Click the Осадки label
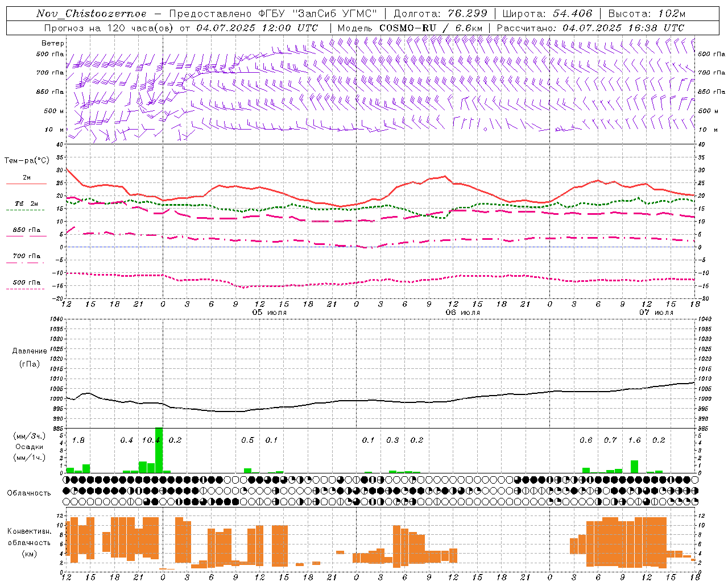Screen dimensions: 728x582 pyautogui.click(x=30, y=447)
